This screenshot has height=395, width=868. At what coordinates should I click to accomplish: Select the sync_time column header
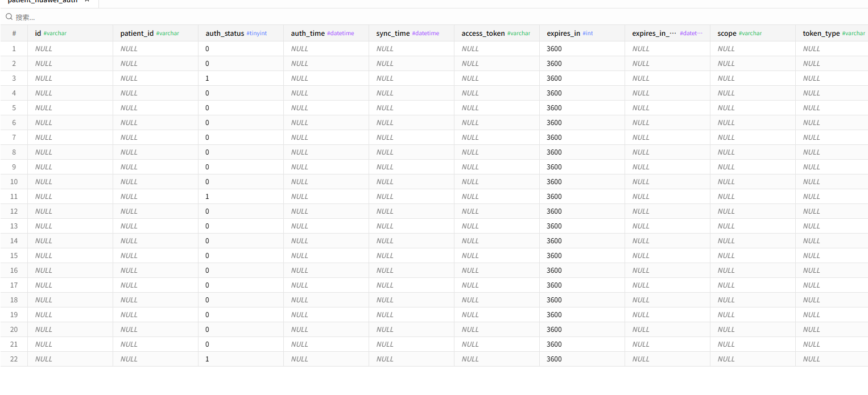coord(412,34)
